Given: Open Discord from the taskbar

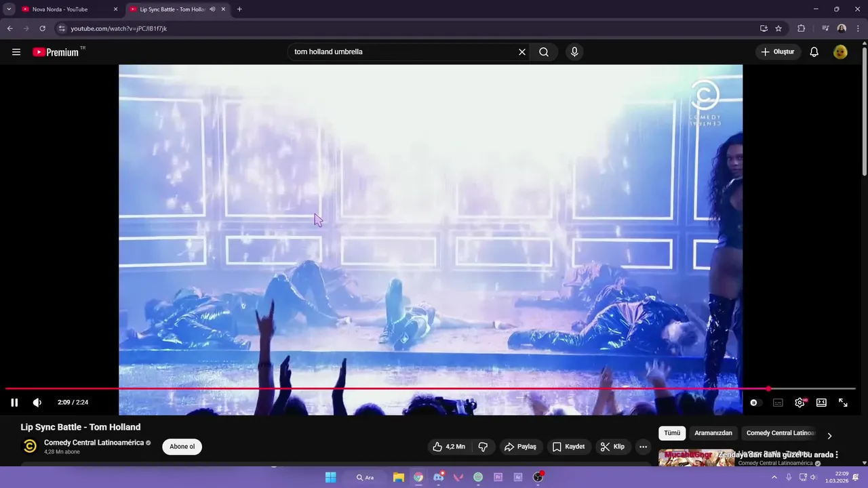Looking at the screenshot, I should (438, 477).
